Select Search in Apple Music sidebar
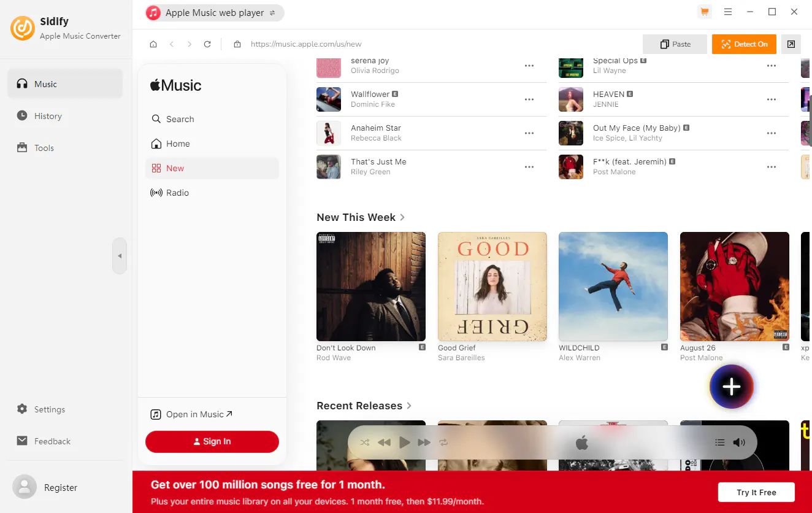This screenshot has width=812, height=513. [x=212, y=119]
